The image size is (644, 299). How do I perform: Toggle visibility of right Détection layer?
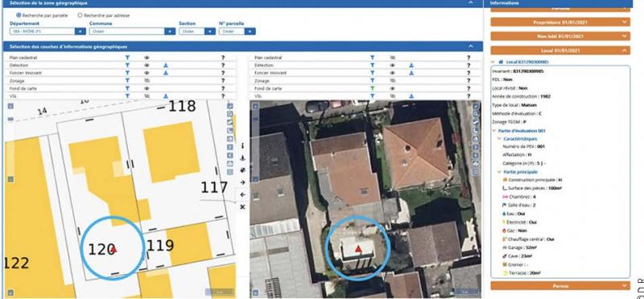click(392, 65)
